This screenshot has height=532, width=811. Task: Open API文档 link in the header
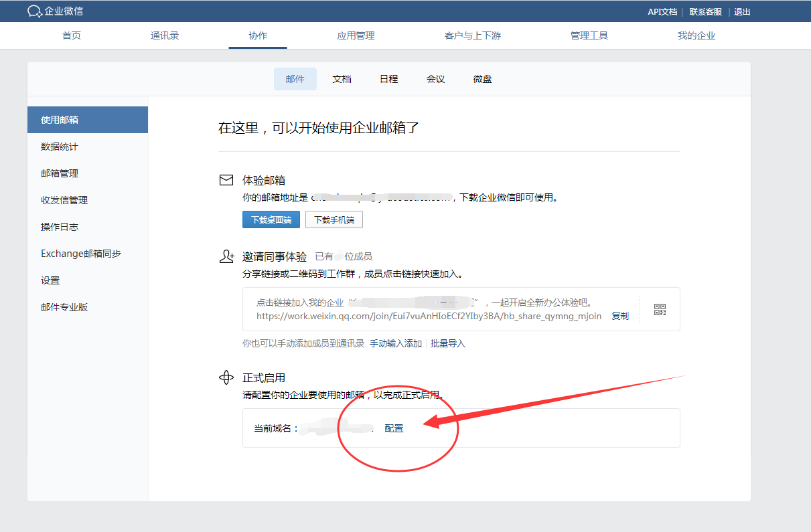662,11
